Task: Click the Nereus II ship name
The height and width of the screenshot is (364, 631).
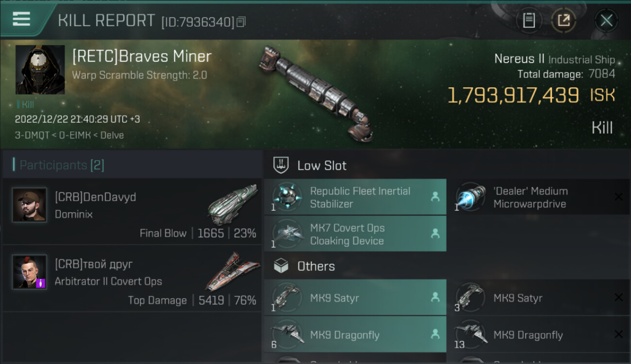Action: click(x=519, y=59)
